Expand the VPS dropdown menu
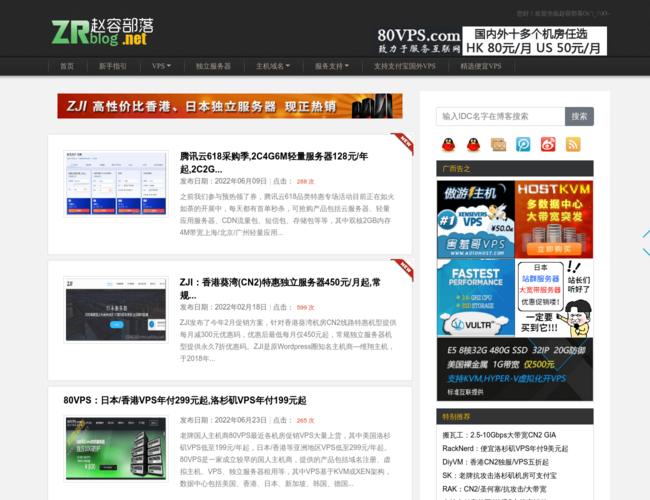 pos(161,66)
